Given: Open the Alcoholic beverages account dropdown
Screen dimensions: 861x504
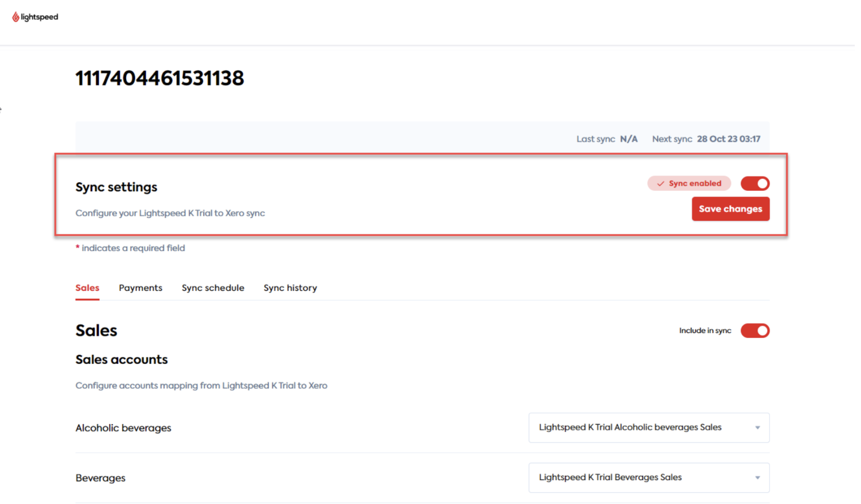Looking at the screenshot, I should pyautogui.click(x=648, y=428).
